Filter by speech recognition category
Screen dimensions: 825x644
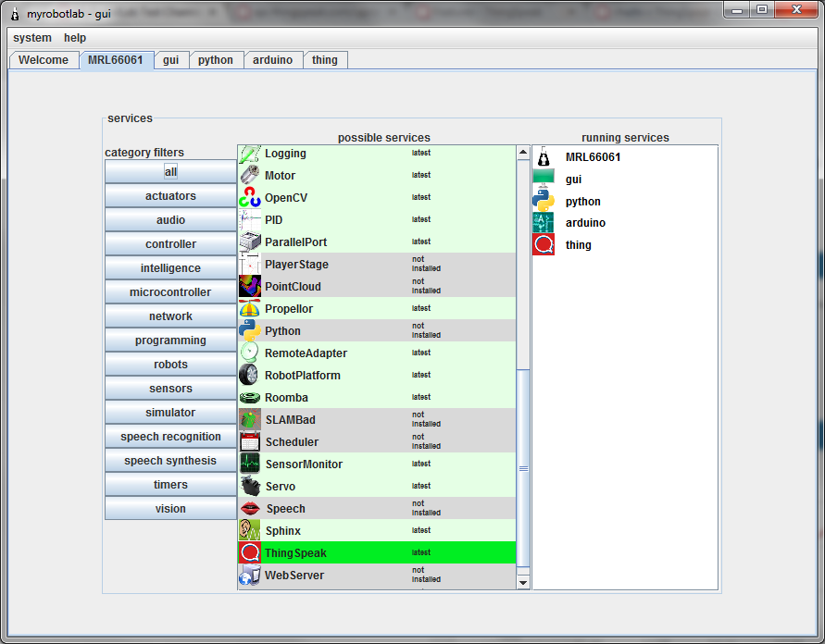tap(170, 437)
